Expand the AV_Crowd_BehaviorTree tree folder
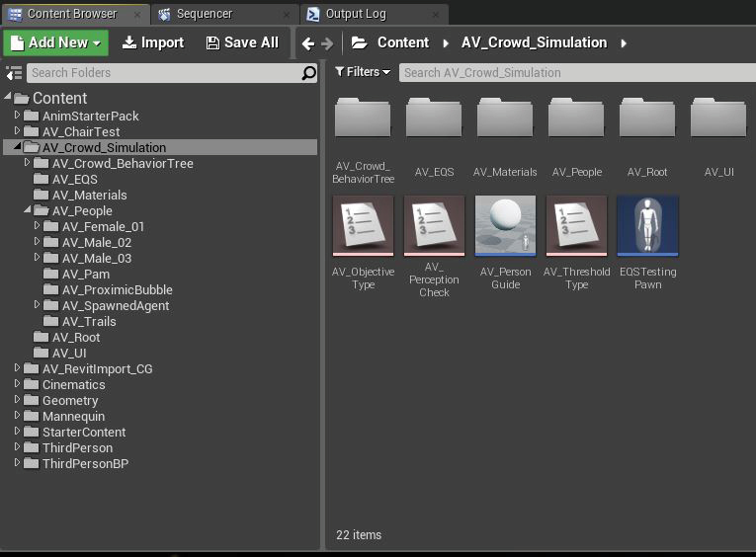 pos(28,163)
